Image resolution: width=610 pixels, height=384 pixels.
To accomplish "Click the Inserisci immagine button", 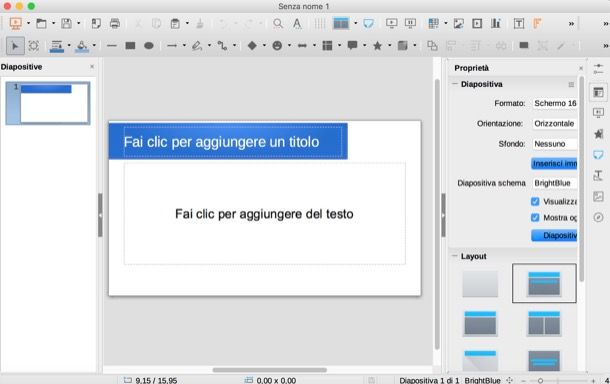I will [x=554, y=163].
